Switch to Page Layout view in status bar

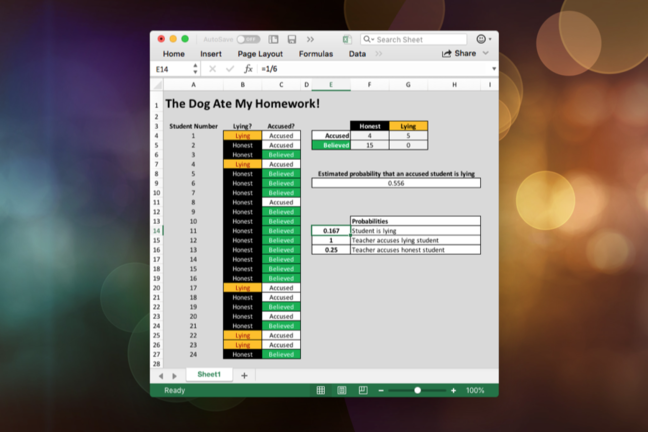click(342, 390)
